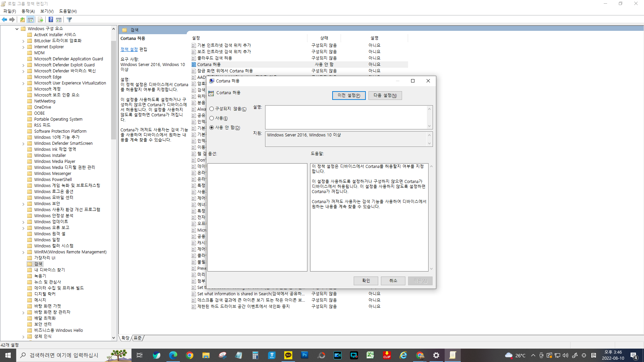Click the 다음 설정(N) button
644x362 pixels.
coord(385,96)
